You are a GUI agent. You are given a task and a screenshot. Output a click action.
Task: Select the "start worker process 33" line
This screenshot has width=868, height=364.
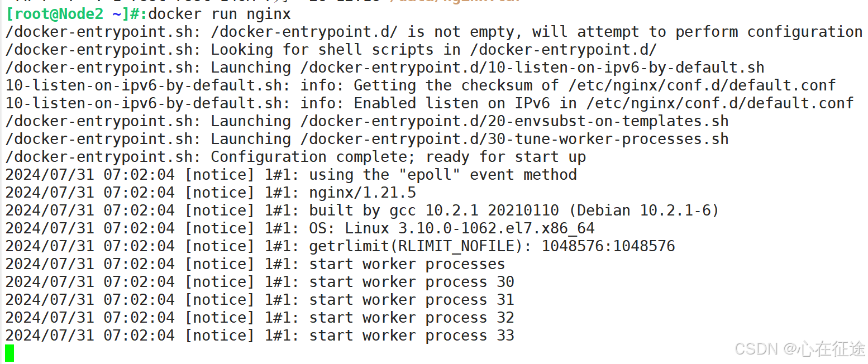(260, 336)
